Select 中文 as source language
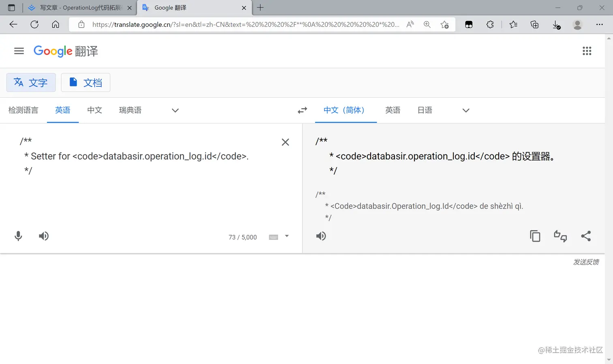Screen dimensions: 613x364 [x=94, y=110]
